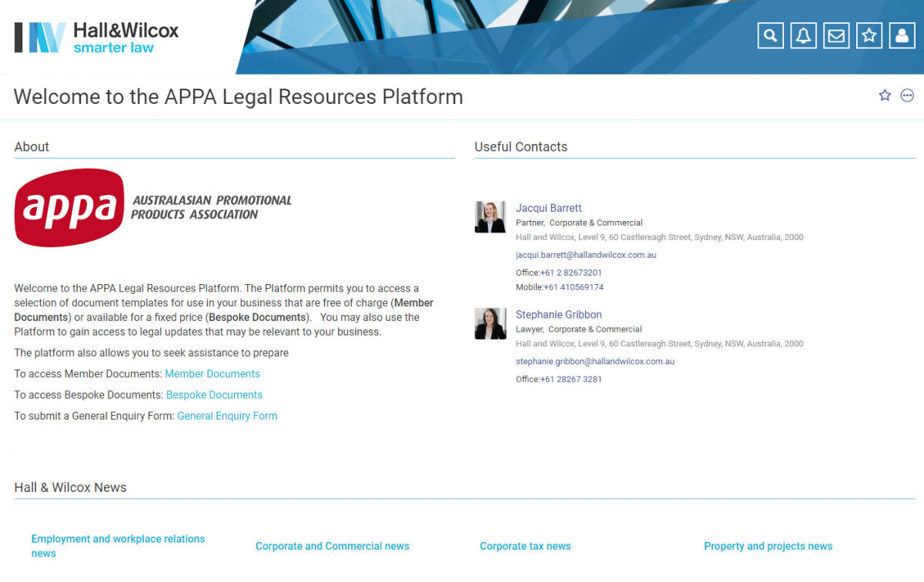Select the About section heading
The height and width of the screenshot is (582, 924).
32,147
